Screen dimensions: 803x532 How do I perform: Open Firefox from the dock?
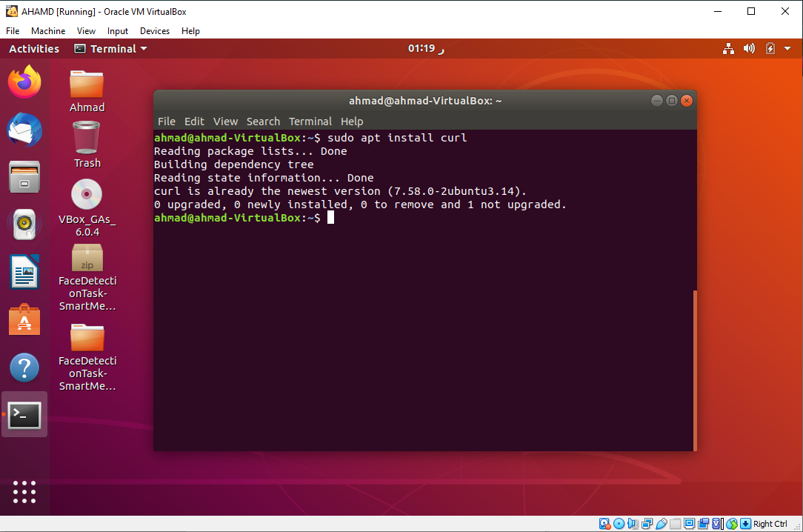coord(24,82)
